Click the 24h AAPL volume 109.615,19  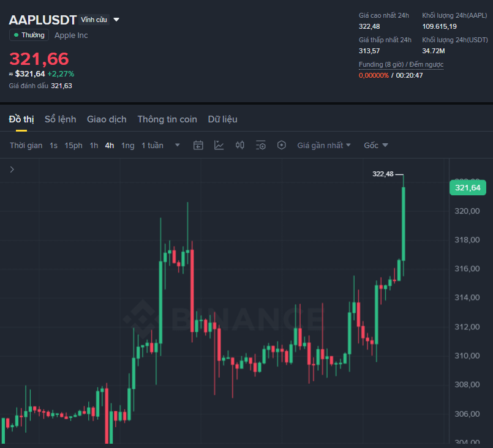click(439, 26)
